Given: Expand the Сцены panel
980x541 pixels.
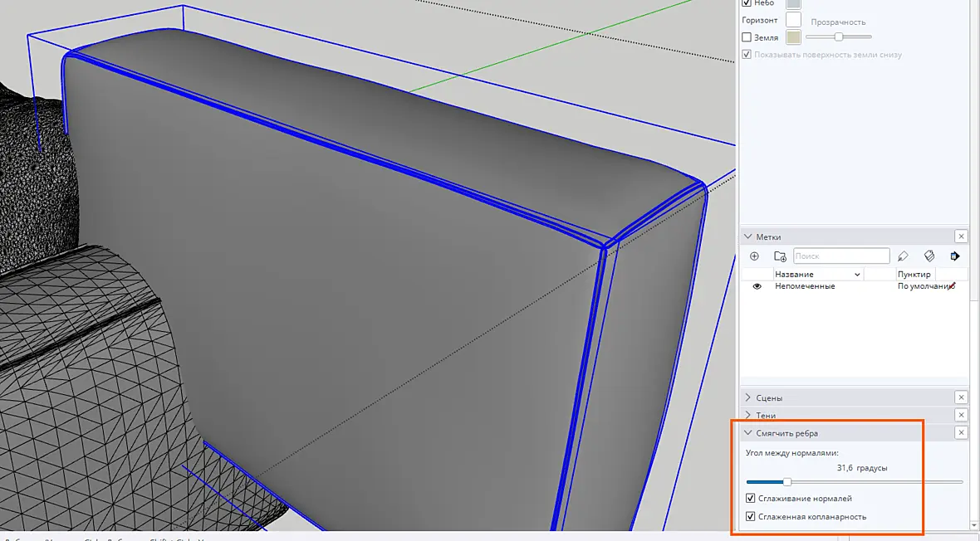Looking at the screenshot, I should coord(748,397).
